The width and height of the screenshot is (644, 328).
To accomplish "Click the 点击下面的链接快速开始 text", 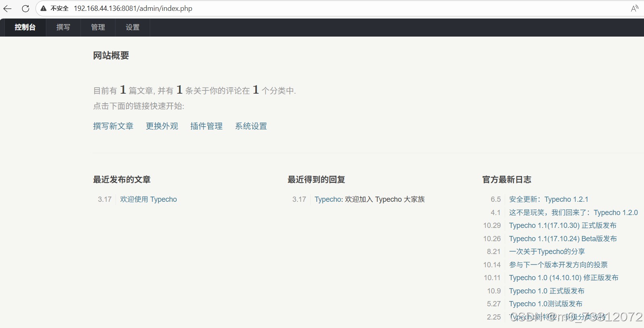I will (x=139, y=106).
